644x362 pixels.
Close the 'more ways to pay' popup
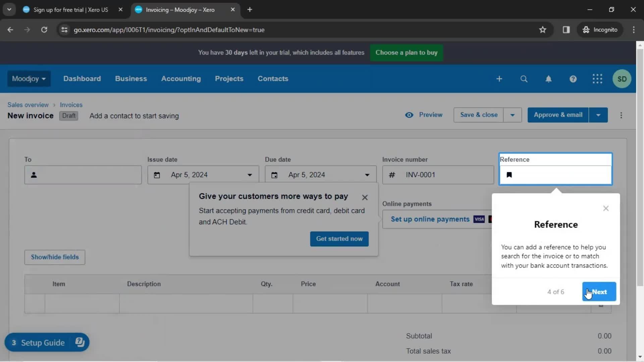click(x=365, y=198)
